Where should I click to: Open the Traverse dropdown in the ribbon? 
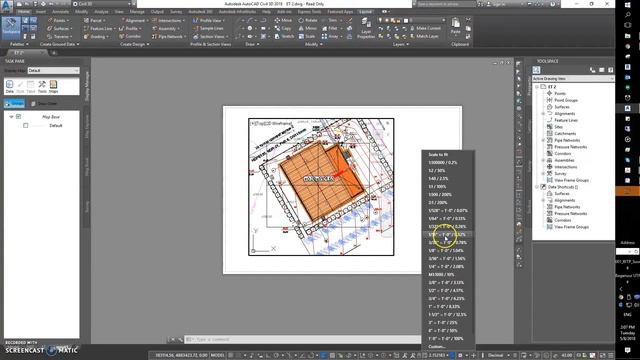(60, 37)
